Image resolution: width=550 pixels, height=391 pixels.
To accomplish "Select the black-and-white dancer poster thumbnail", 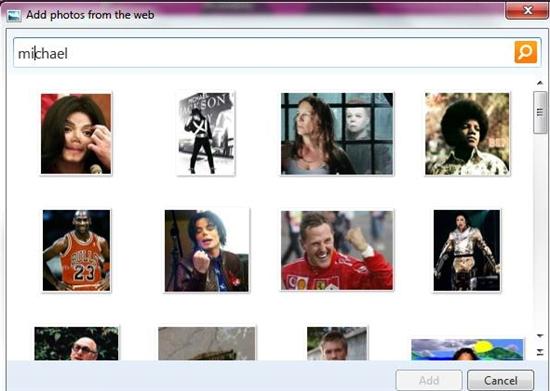I will 206,133.
